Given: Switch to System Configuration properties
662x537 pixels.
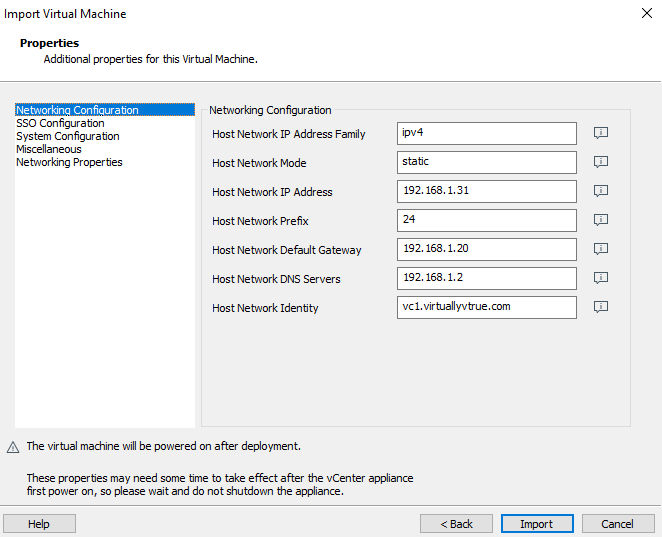Looking at the screenshot, I should click(67, 136).
